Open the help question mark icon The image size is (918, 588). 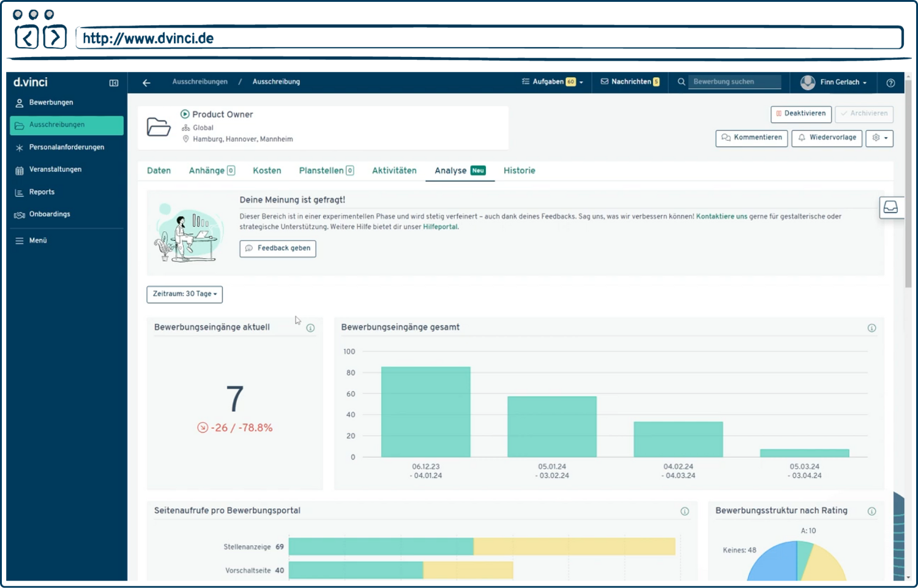point(890,83)
